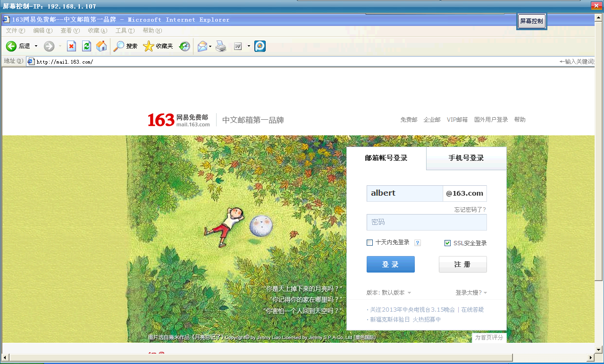
Task: Open the dropdown arrow next to 后退
Action: pos(36,46)
